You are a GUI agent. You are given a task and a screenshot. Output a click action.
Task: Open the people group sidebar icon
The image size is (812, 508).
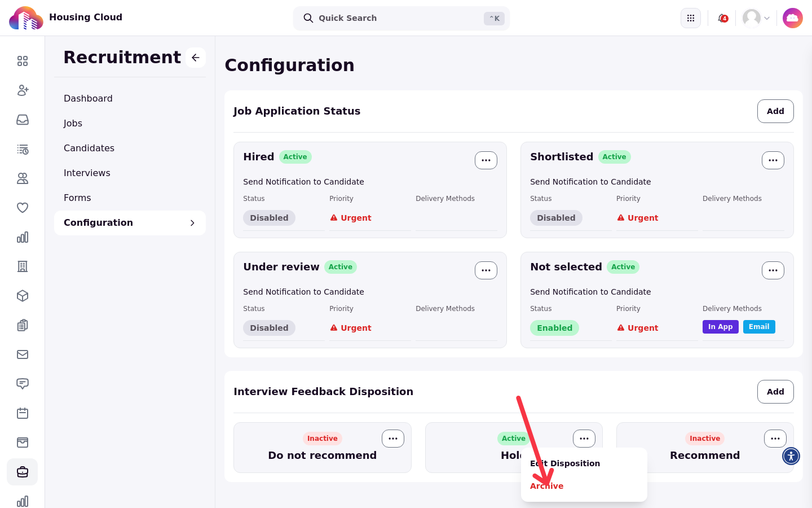click(x=23, y=178)
